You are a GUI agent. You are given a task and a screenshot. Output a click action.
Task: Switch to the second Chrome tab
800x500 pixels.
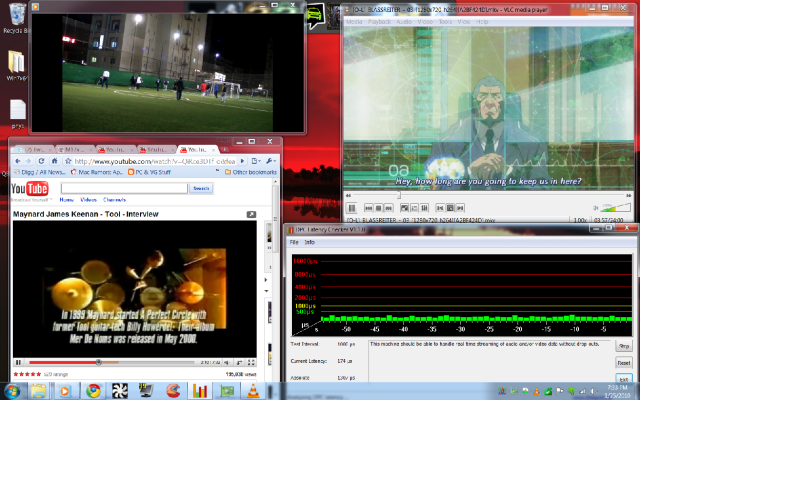74,149
